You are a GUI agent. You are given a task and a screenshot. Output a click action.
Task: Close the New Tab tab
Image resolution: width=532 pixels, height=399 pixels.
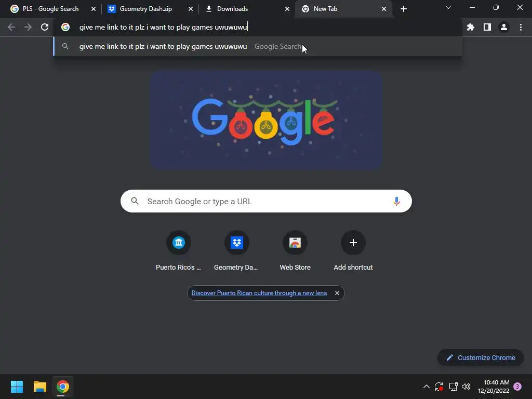point(384,9)
